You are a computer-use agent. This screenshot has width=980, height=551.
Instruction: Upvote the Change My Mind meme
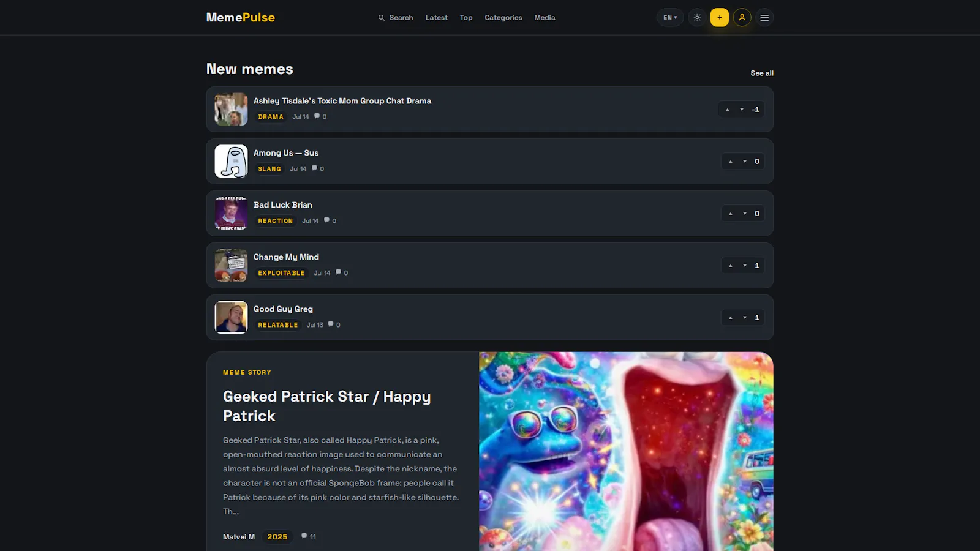(731, 266)
